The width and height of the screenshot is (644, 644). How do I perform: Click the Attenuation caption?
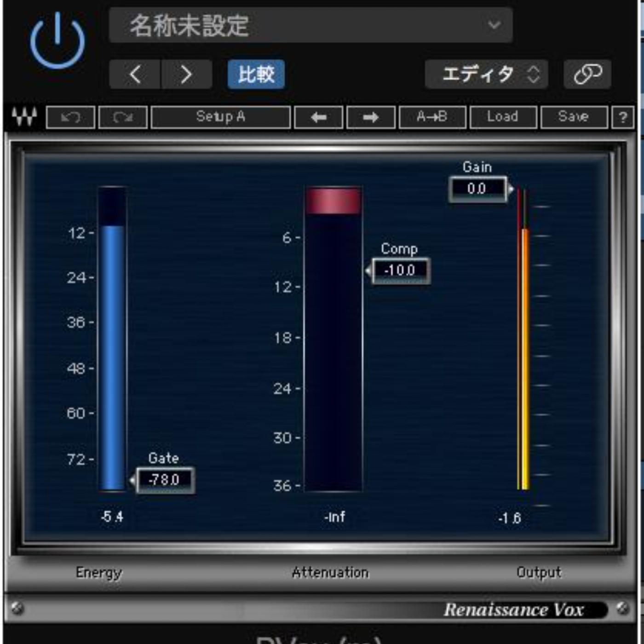click(330, 572)
